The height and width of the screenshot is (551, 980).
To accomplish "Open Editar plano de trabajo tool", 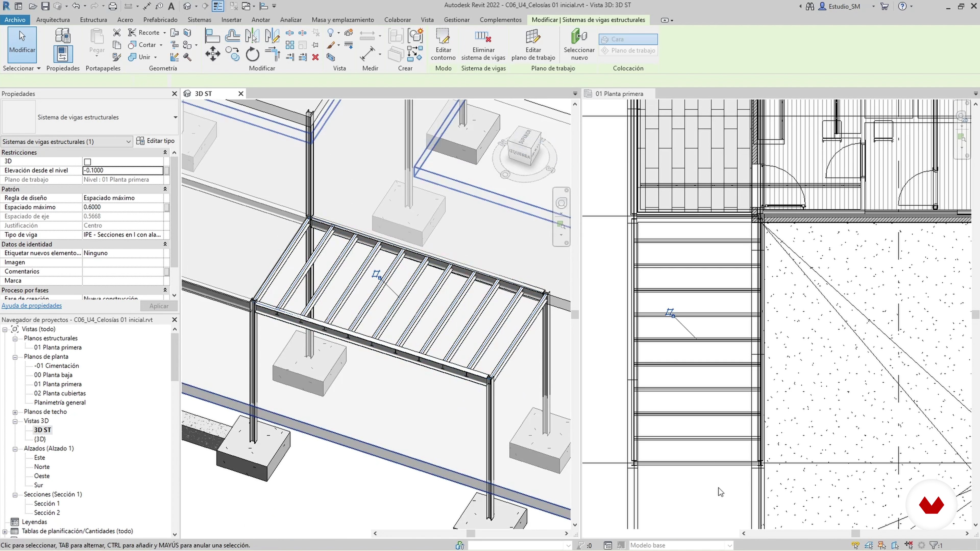I will click(533, 37).
